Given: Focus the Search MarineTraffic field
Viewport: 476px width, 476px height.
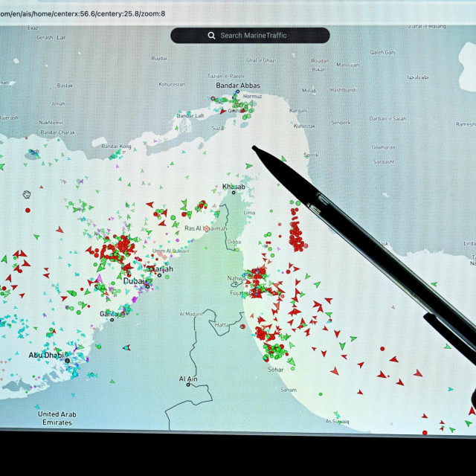Looking at the screenshot, I should click(250, 36).
